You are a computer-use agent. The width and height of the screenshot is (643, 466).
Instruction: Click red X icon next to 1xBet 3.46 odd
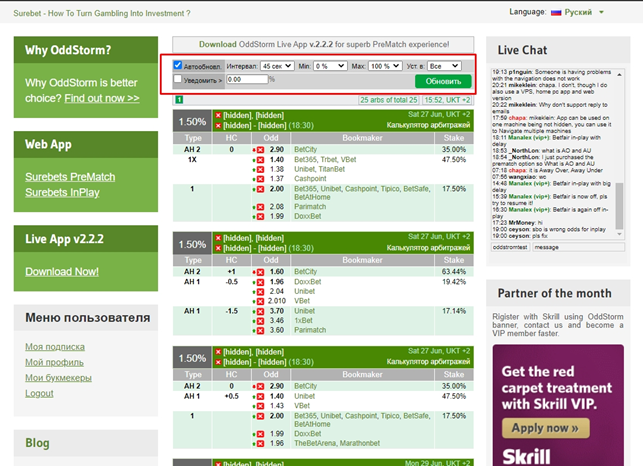(x=260, y=320)
